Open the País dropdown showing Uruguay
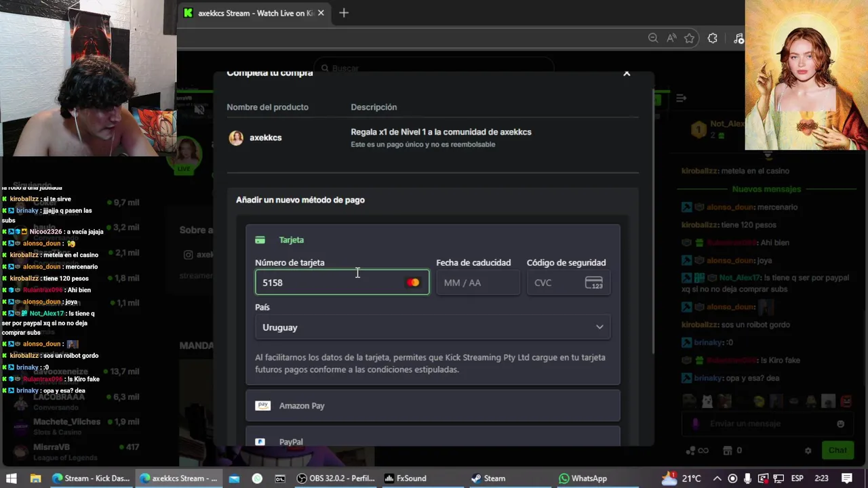The width and height of the screenshot is (868, 488). click(x=433, y=327)
